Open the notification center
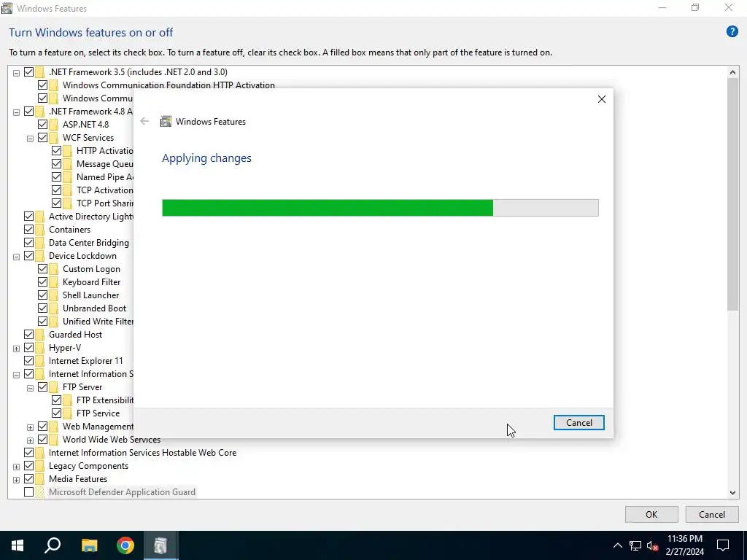Viewport: 747px width, 560px height. pyautogui.click(x=723, y=545)
